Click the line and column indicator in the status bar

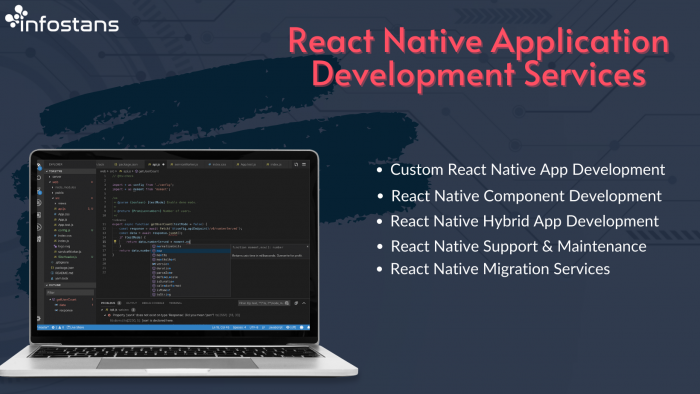pyautogui.click(x=221, y=327)
